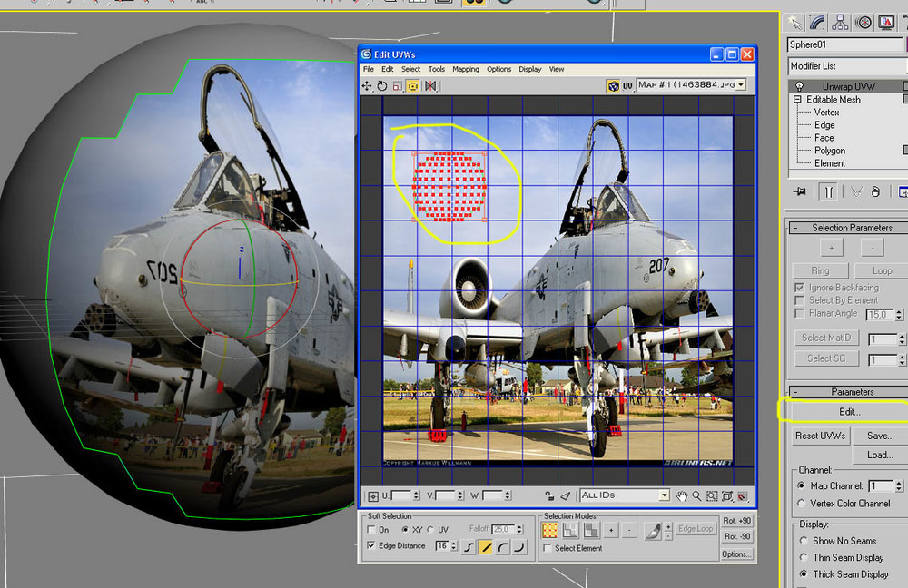The height and width of the screenshot is (588, 908).
Task: Open the Hierarchy command panel tab
Action: [x=840, y=23]
